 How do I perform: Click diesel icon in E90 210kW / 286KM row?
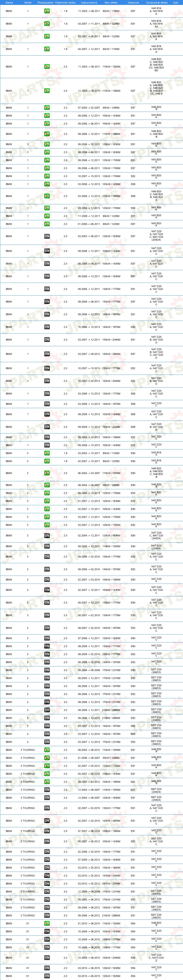point(47,710)
